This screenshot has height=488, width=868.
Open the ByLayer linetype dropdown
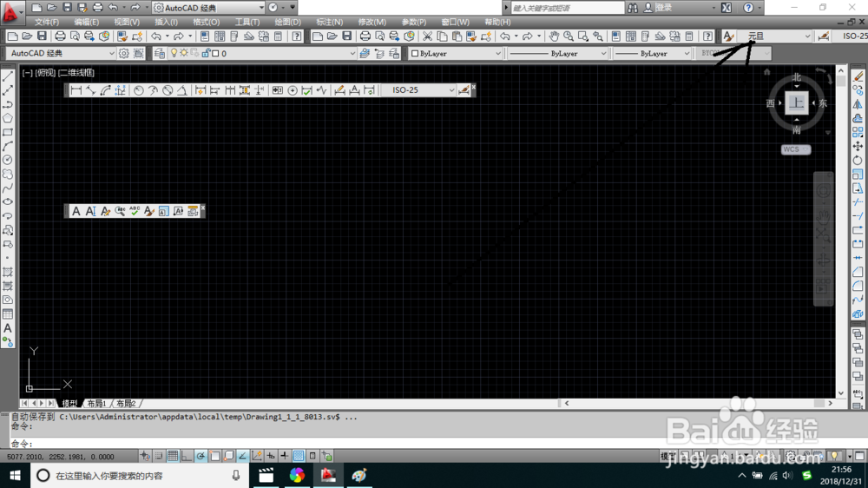[558, 53]
